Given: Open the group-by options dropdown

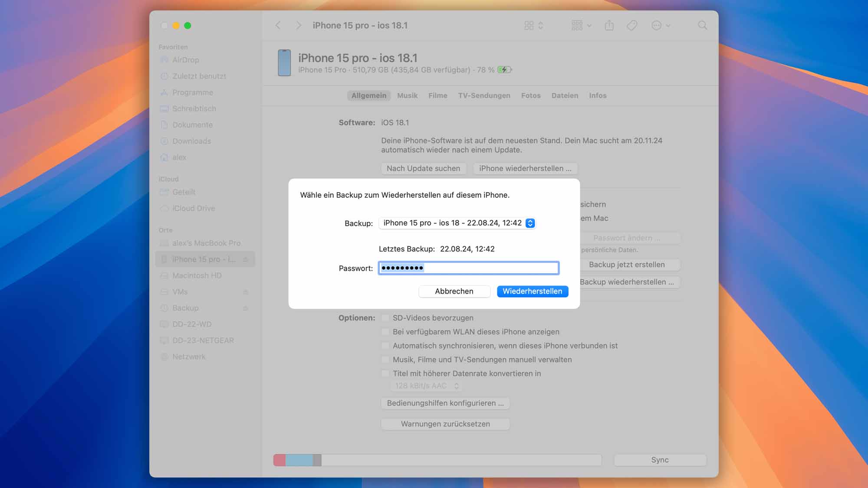Looking at the screenshot, I should point(582,26).
